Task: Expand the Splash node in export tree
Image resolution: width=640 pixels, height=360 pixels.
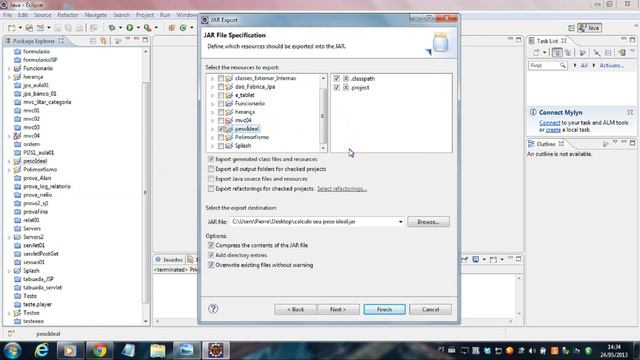Action: coord(212,146)
